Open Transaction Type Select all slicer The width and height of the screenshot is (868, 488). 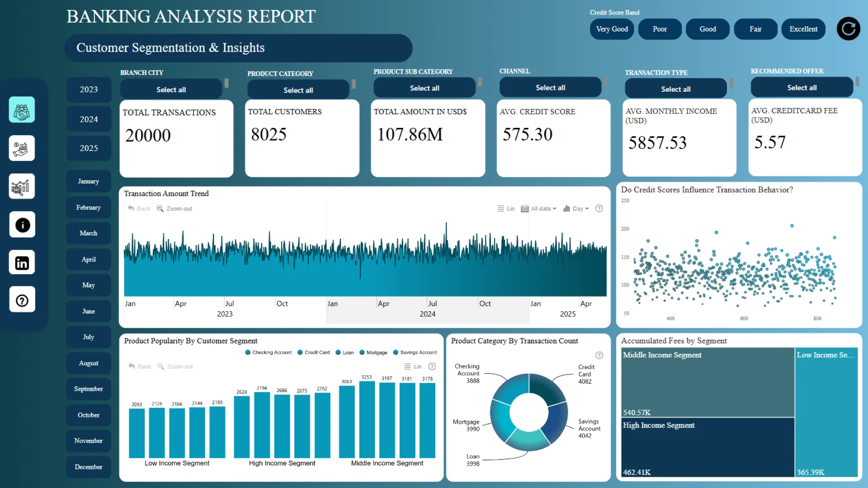point(676,89)
